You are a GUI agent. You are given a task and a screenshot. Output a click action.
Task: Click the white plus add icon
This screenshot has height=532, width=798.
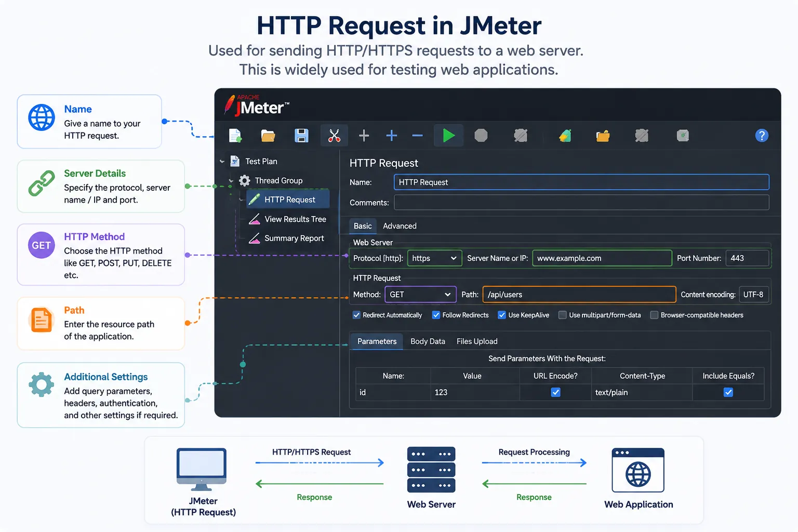pos(364,136)
